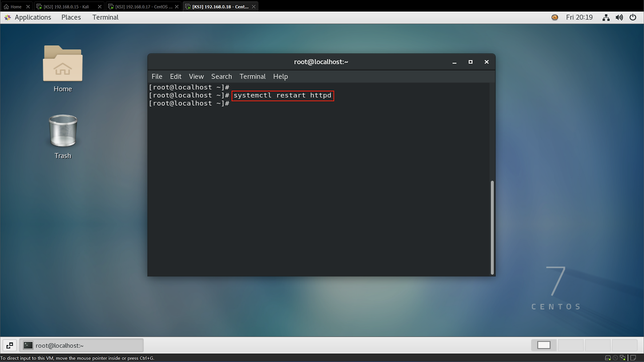Open the network status icon in top panel
Screen dimensions: 644x362
pyautogui.click(x=606, y=17)
